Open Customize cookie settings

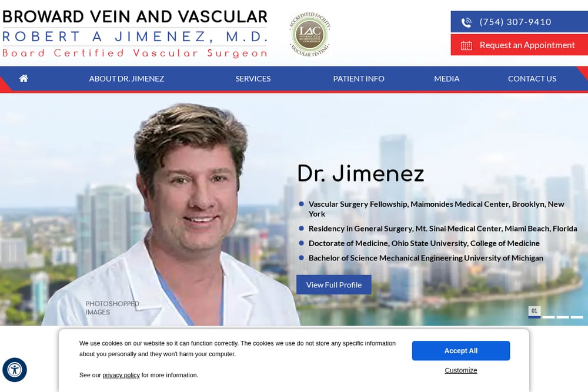pos(461,370)
